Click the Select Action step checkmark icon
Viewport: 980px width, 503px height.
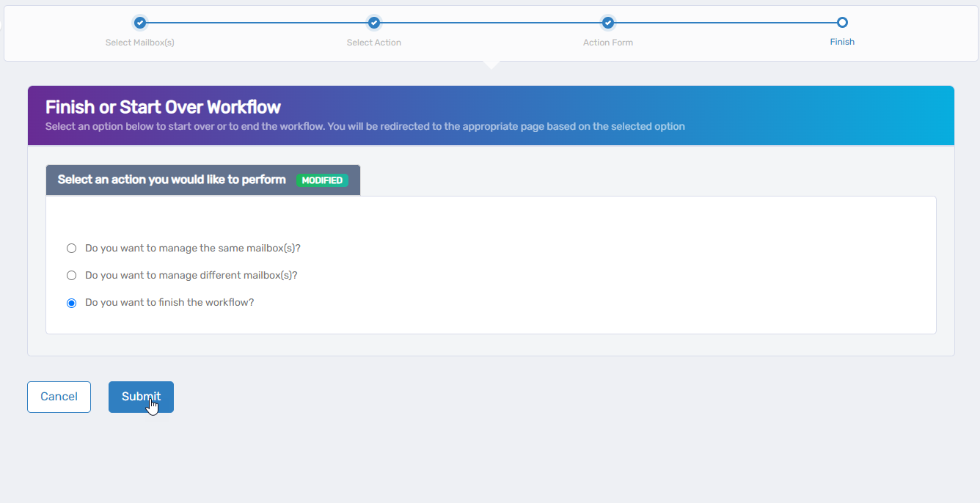click(x=374, y=23)
